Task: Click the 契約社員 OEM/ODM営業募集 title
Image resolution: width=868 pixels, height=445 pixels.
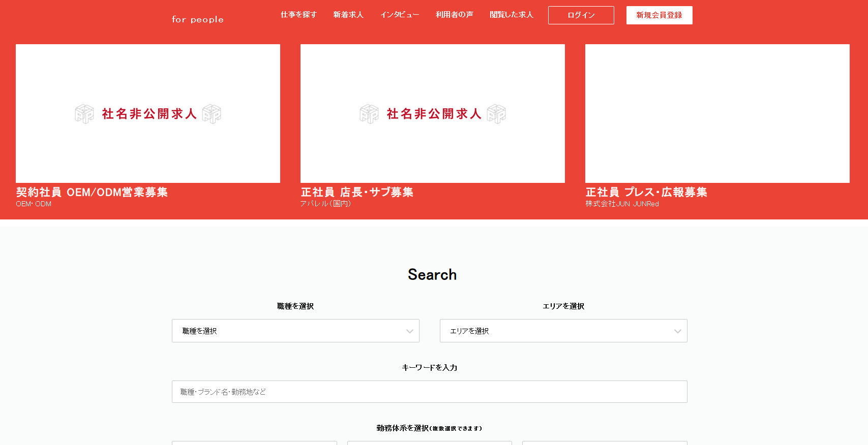Action: pyautogui.click(x=92, y=192)
